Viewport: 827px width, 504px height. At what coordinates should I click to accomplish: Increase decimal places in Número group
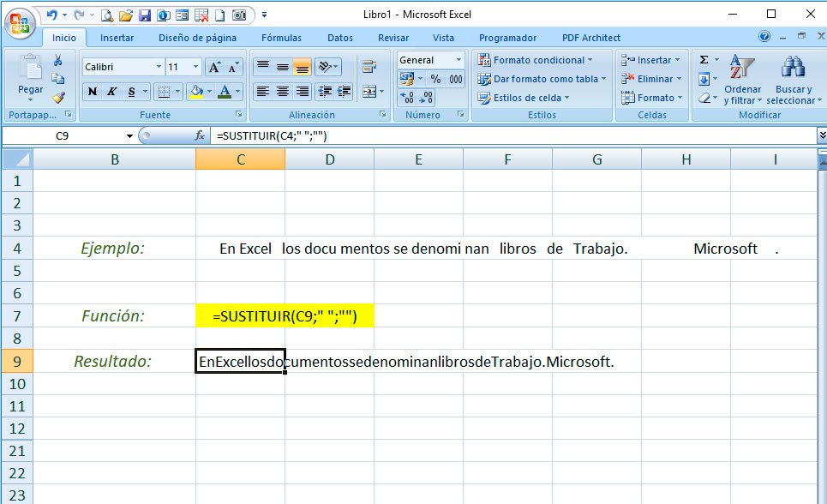click(406, 97)
